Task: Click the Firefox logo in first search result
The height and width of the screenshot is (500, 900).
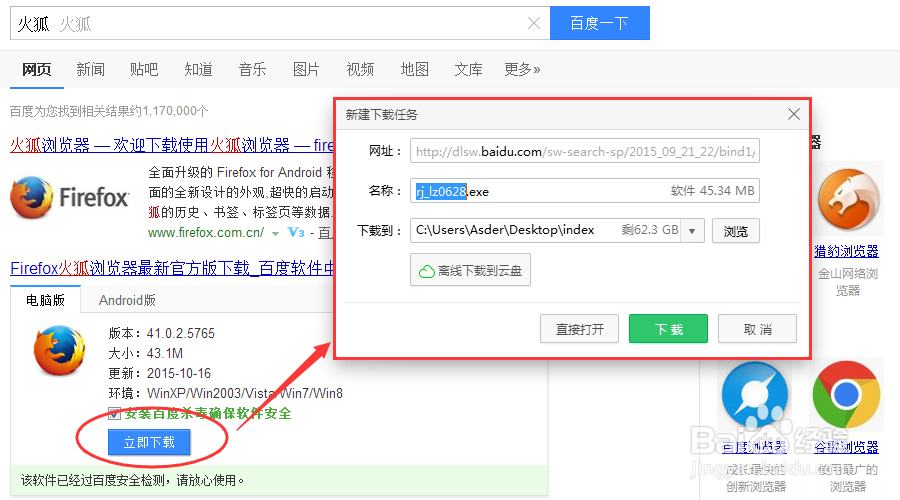Action: [70, 197]
